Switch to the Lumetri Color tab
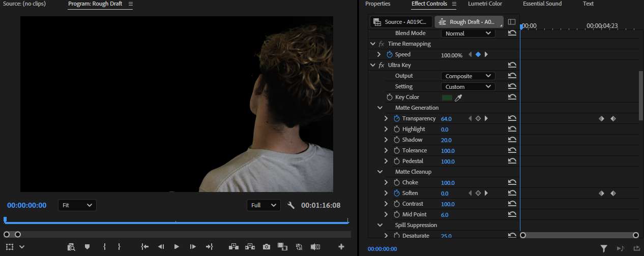The image size is (644, 256). pos(485,4)
